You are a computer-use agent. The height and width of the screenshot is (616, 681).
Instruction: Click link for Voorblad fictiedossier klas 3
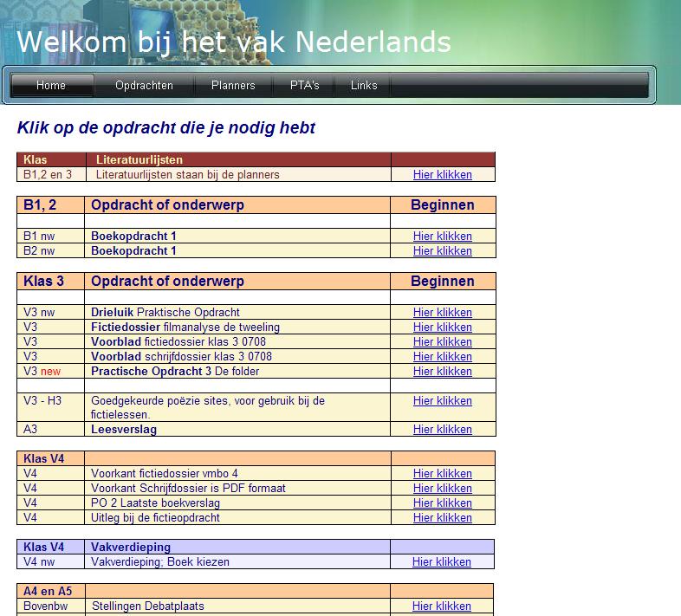click(442, 342)
